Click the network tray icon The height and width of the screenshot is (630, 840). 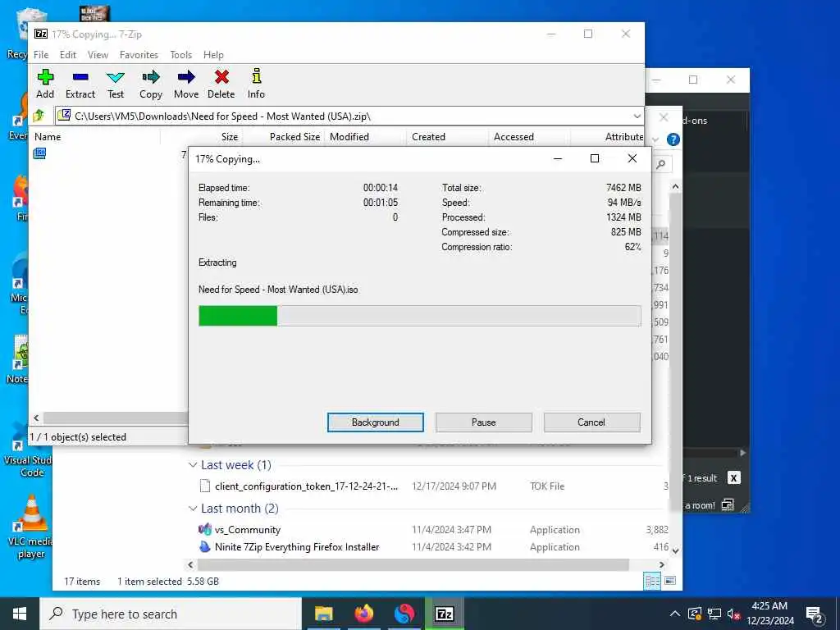tap(714, 614)
